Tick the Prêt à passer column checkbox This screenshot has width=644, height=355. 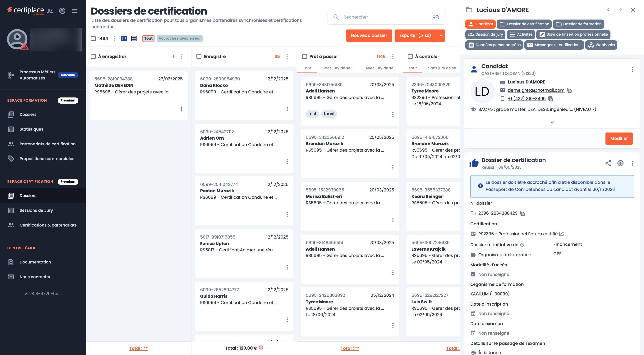(x=305, y=56)
